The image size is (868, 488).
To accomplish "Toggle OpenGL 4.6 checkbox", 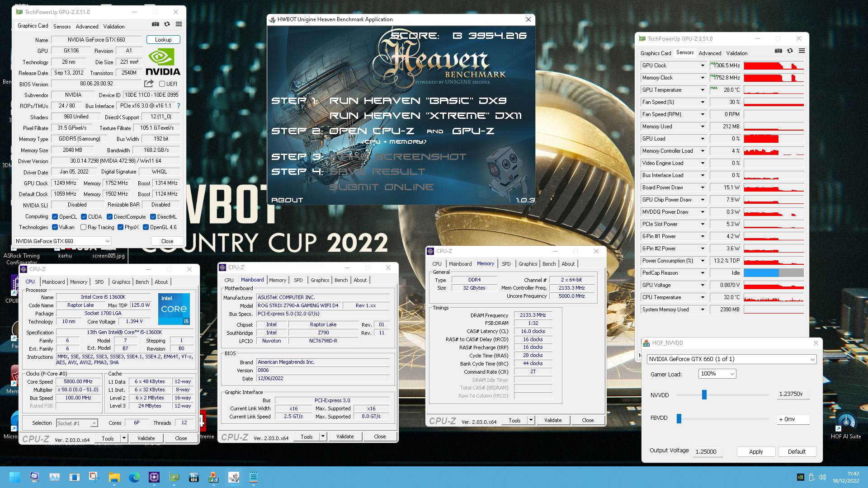I will point(146,227).
